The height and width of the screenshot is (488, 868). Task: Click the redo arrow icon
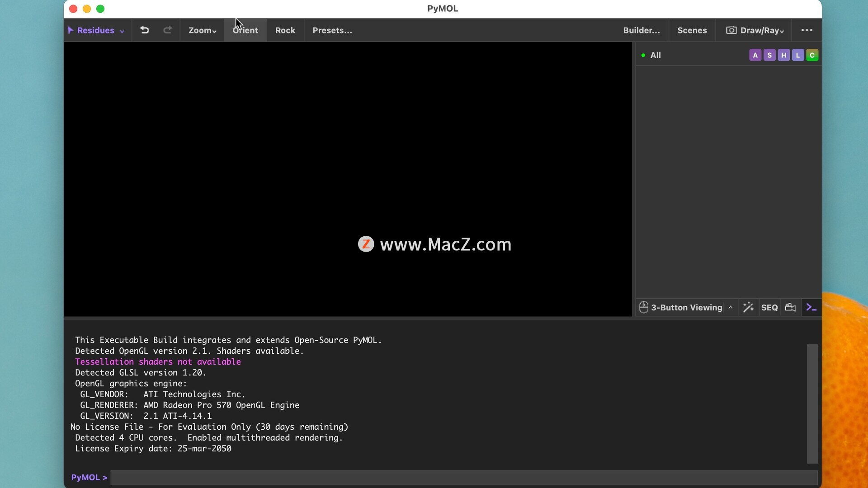tap(168, 30)
